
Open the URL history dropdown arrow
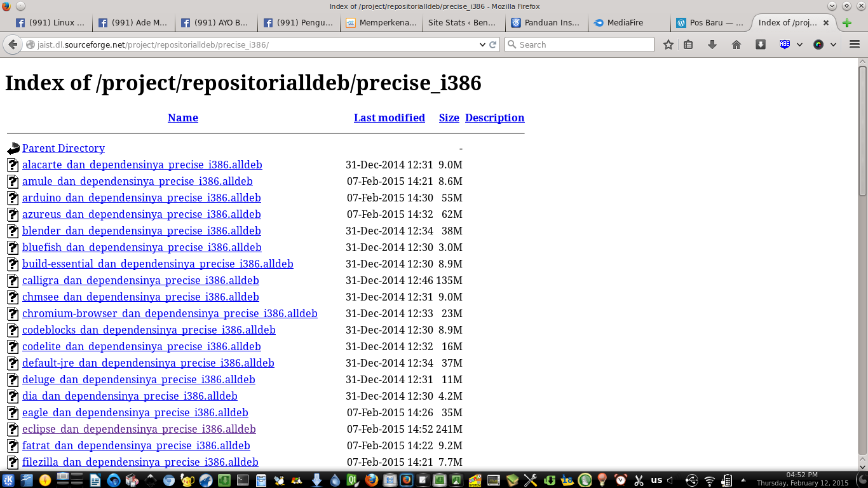[x=482, y=44]
